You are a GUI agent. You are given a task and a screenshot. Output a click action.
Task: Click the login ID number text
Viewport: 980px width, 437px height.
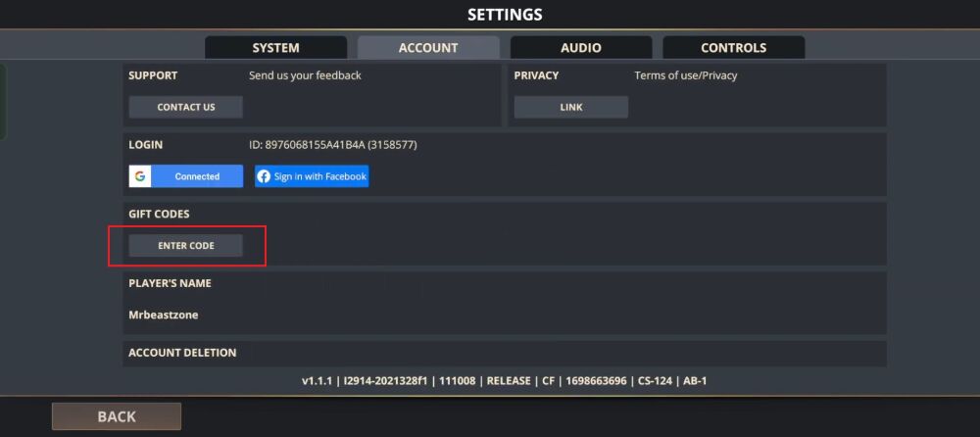[333, 145]
